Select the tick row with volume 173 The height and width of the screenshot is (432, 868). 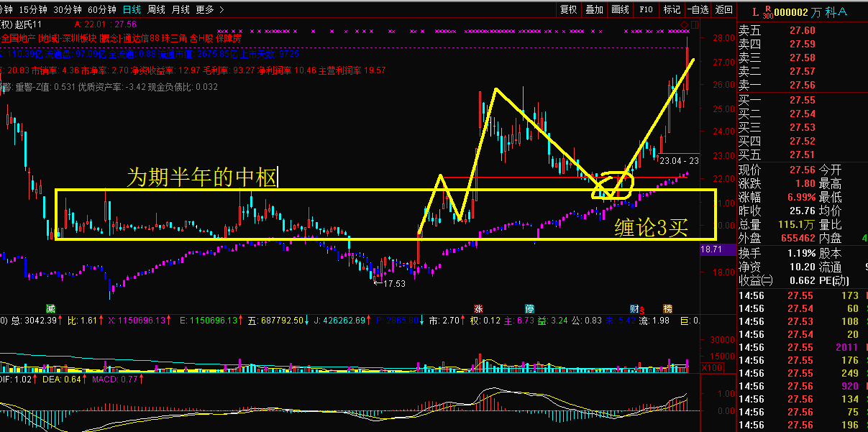803,295
